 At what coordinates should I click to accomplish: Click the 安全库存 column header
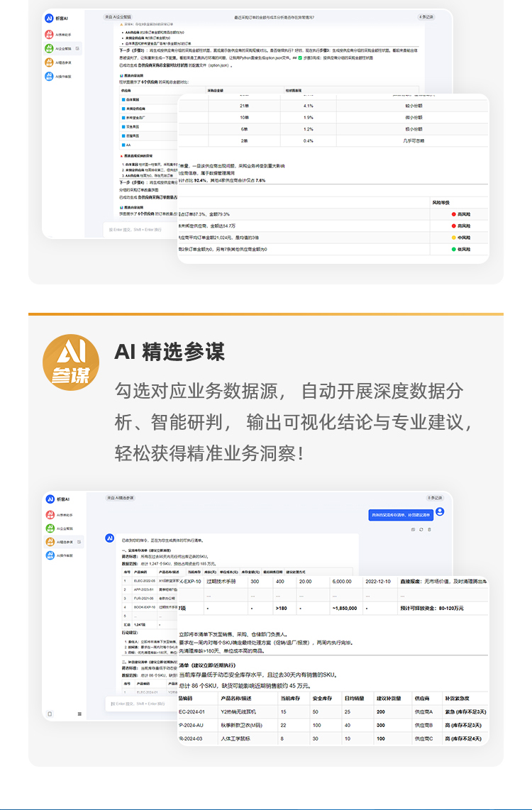pos(321,699)
